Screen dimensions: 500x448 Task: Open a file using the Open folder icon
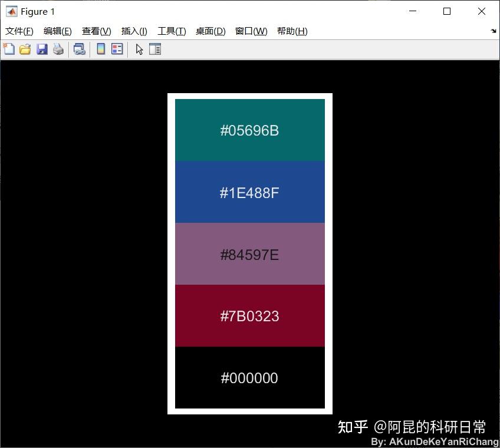[25, 49]
